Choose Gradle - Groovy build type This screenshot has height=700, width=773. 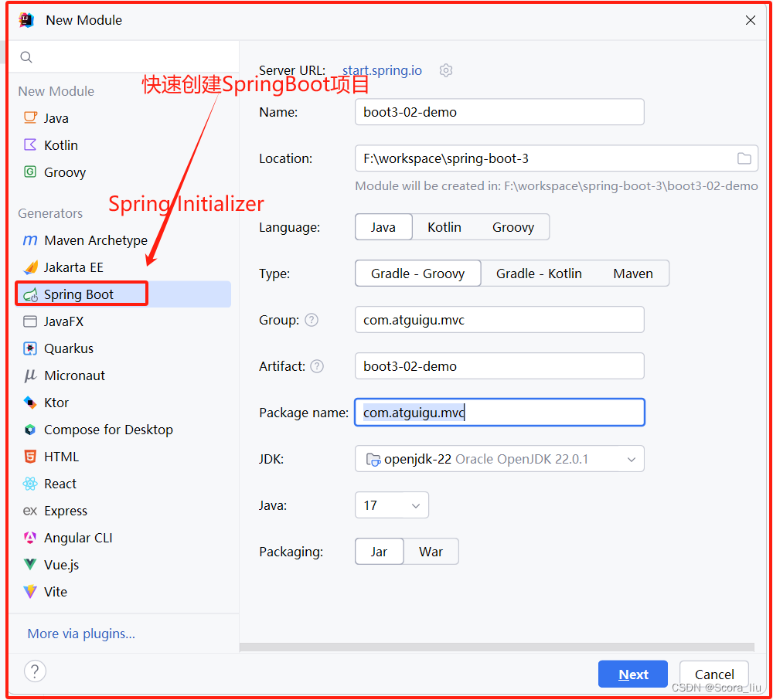point(418,274)
